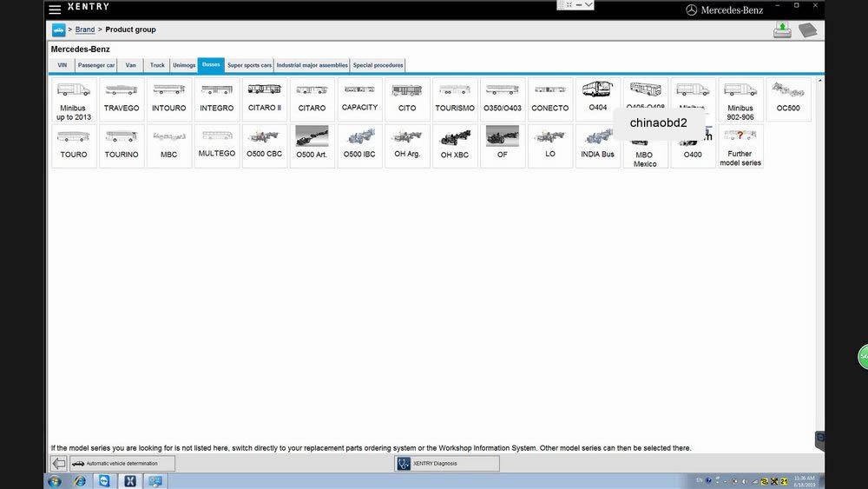Viewport: 868px width, 489px height.
Task: Open the Special procedures tab
Action: (378, 65)
